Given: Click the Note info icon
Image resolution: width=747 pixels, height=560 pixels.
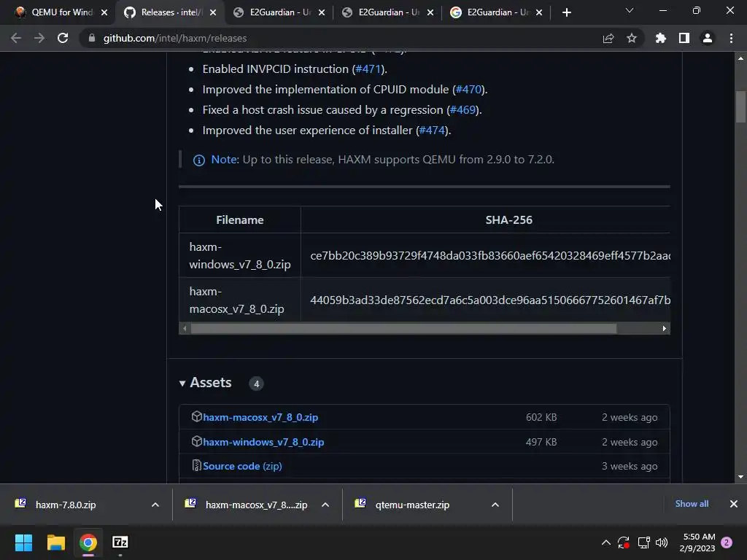Looking at the screenshot, I should coord(198,160).
